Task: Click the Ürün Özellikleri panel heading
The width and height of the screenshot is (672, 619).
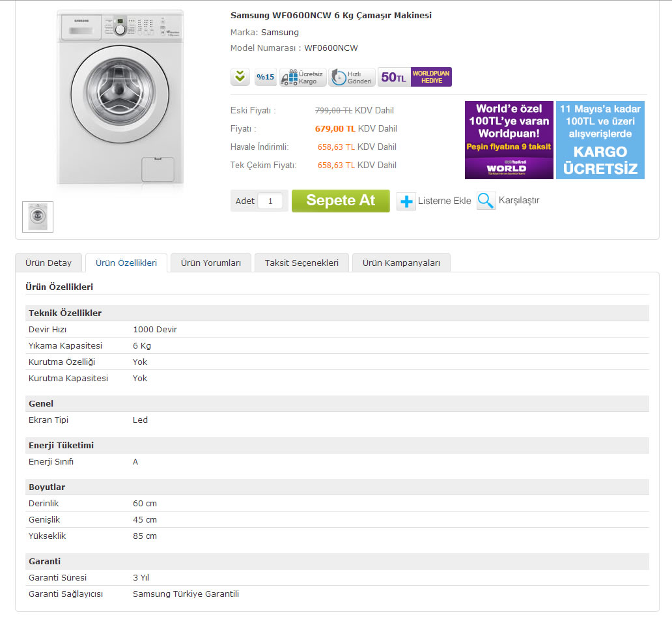Action: click(59, 287)
